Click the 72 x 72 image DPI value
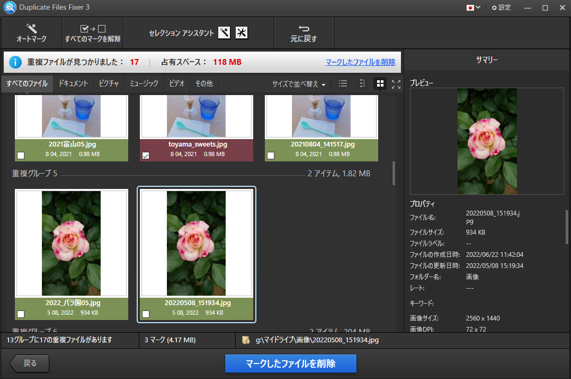The image size is (571, 379). 476,329
